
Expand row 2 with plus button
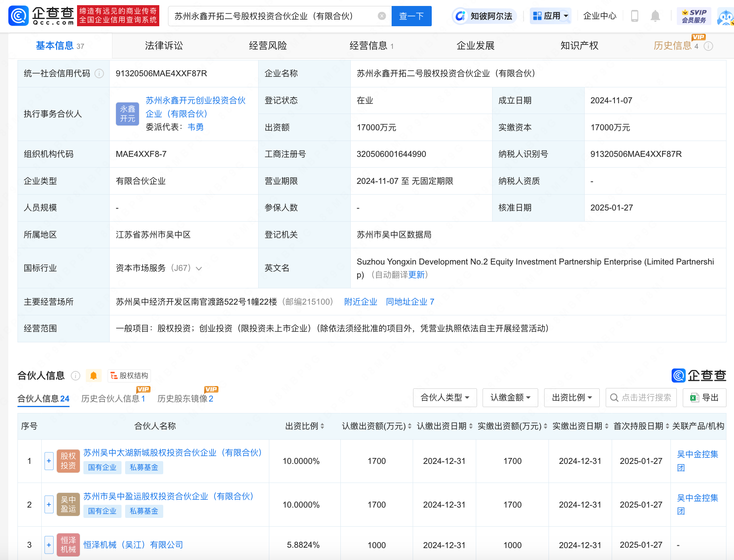(49, 505)
